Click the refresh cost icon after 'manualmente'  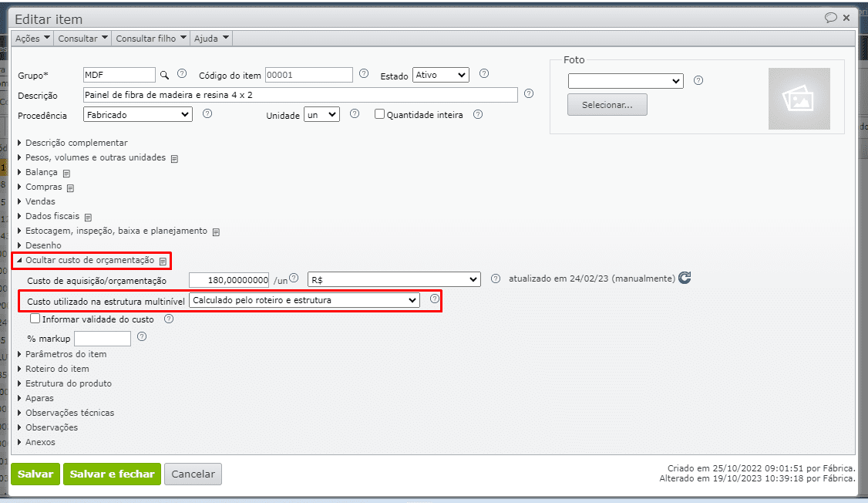pos(685,278)
